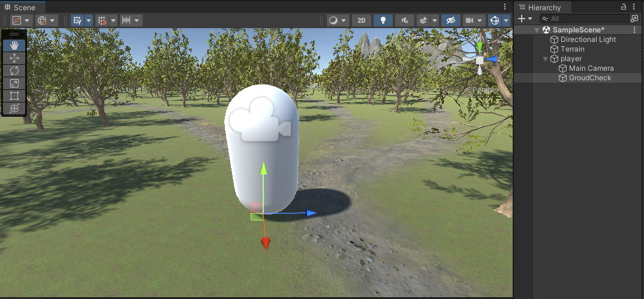Select the Scale tool
The width and height of the screenshot is (644, 299).
(14, 83)
